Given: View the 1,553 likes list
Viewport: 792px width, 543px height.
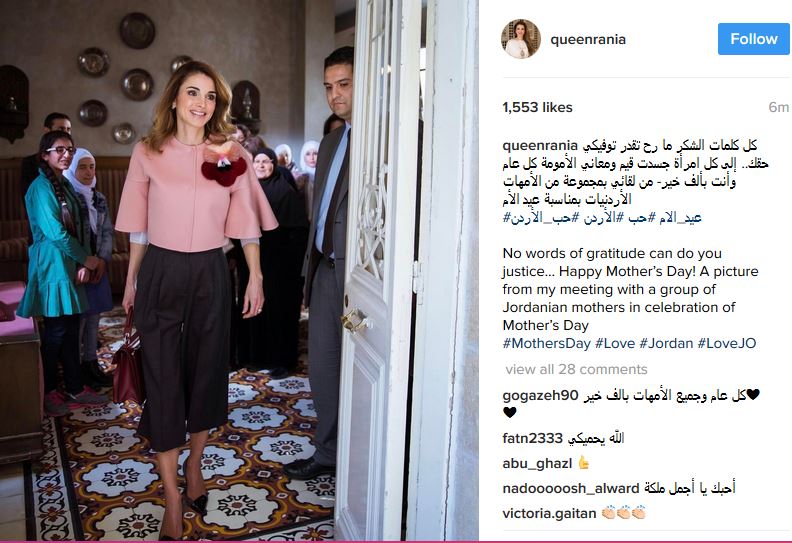Looking at the screenshot, I should click(x=537, y=108).
